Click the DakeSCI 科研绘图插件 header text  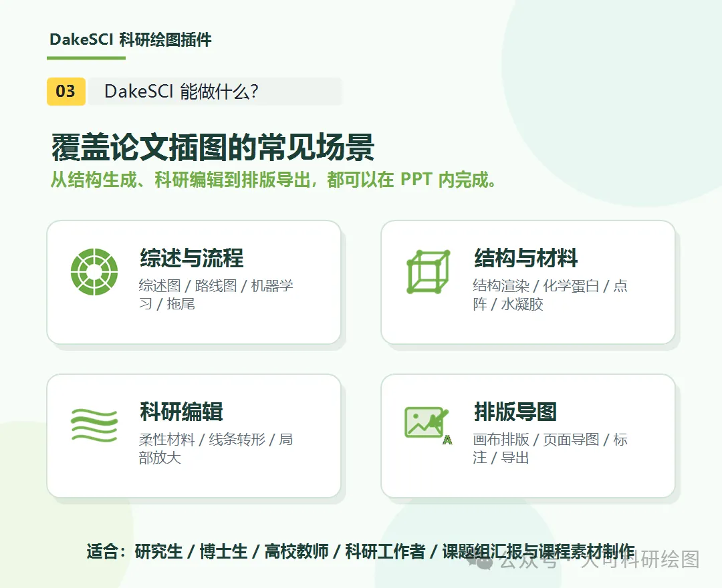coord(131,39)
